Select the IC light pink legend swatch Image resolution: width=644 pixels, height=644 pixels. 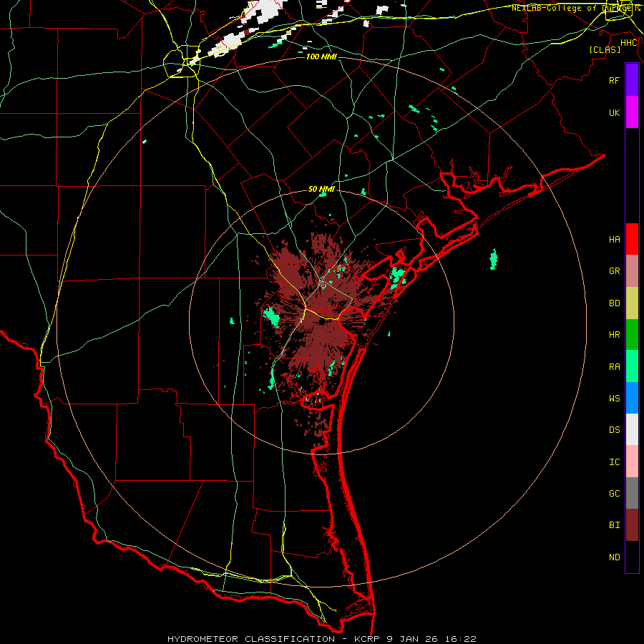(x=632, y=462)
